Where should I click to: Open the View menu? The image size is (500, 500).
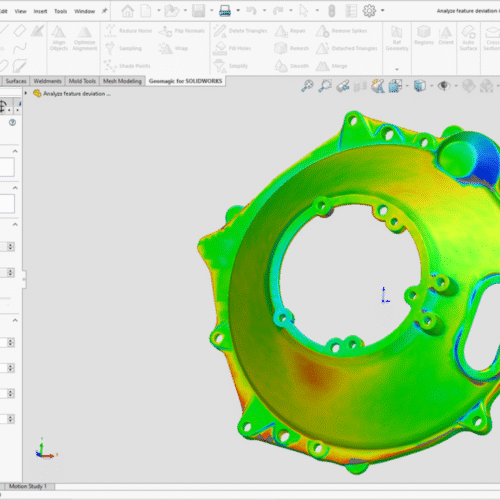pyautogui.click(x=20, y=11)
